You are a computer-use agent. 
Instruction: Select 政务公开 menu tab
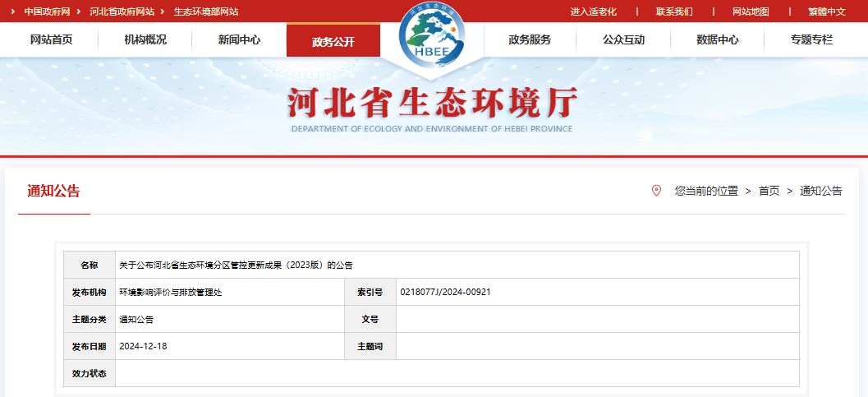click(333, 40)
